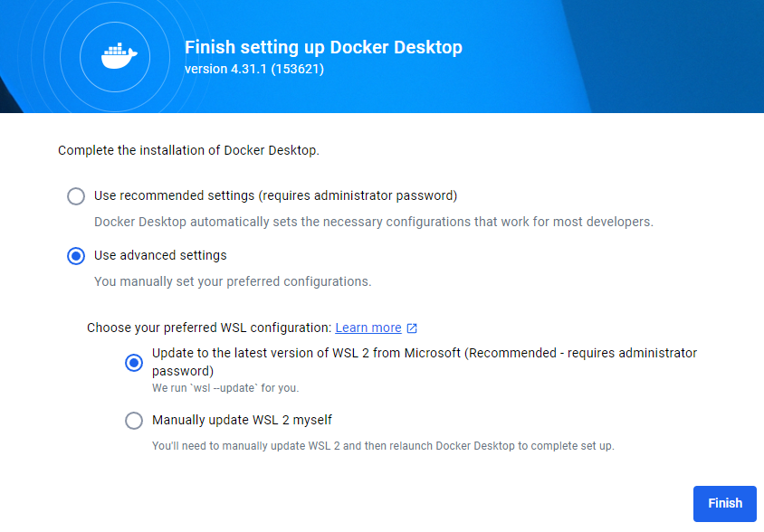Screen dimensions: 764x532
Task: Click "Complete the installation of Docker Desktop" text
Action: (x=188, y=150)
